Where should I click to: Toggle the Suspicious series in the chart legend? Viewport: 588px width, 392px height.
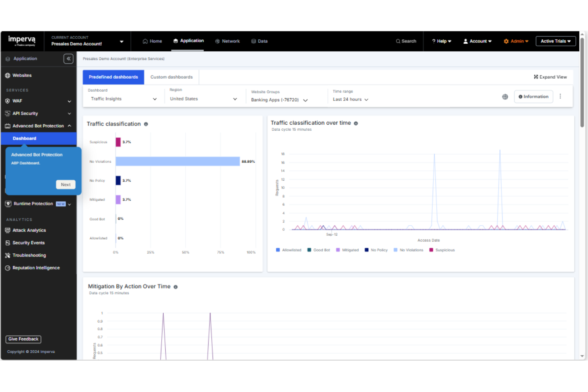point(442,250)
